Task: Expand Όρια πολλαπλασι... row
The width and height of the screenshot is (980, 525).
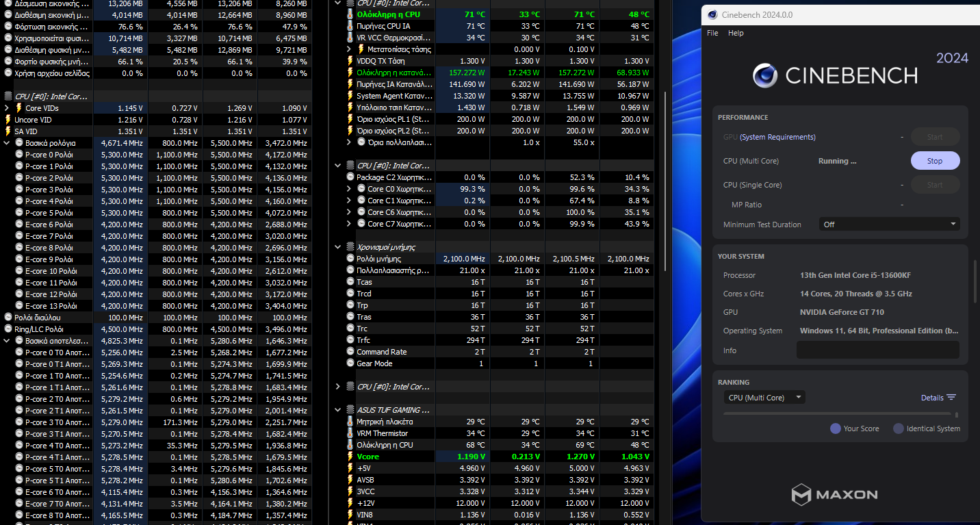Action: 350,142
